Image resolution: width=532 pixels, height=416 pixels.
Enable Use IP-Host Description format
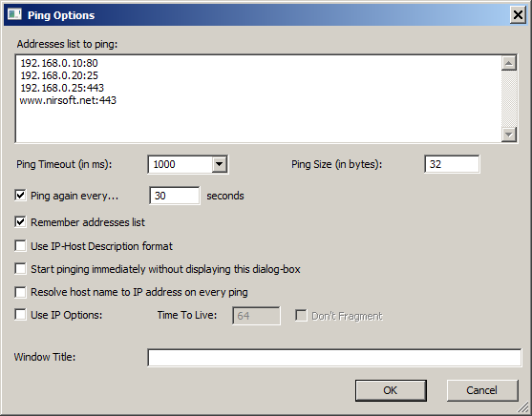pos(20,246)
